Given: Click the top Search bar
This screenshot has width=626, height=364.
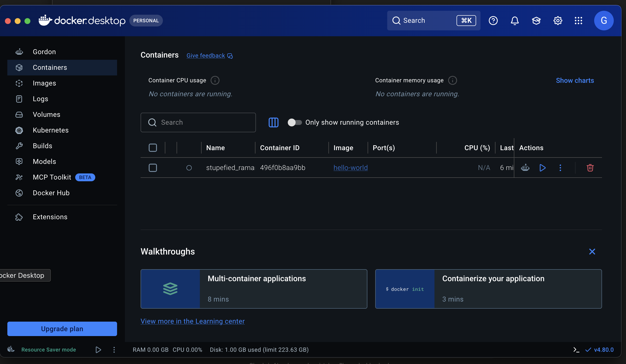Looking at the screenshot, I should tap(433, 21).
